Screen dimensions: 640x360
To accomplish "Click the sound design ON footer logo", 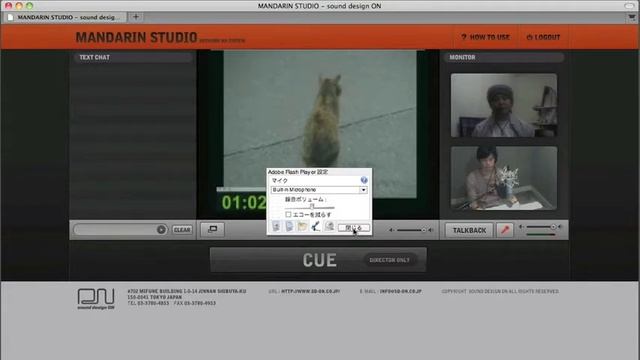I will click(96, 299).
